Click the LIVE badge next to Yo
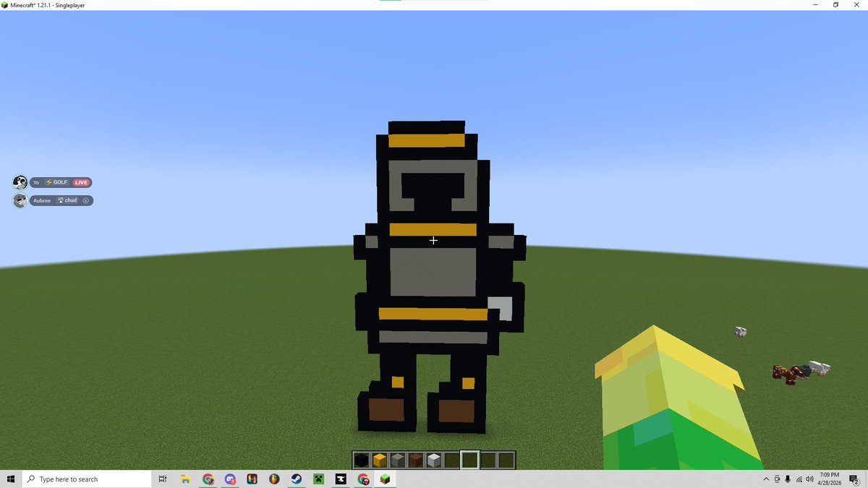 (x=80, y=182)
